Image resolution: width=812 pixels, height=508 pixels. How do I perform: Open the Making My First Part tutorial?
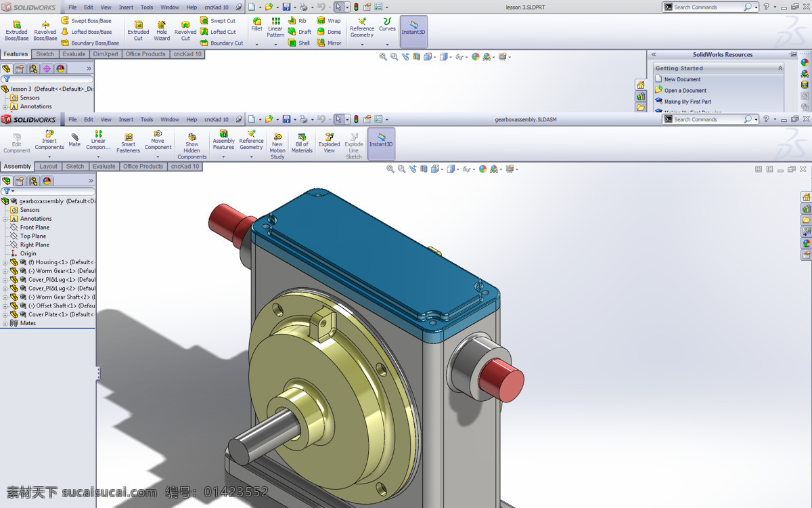point(687,102)
